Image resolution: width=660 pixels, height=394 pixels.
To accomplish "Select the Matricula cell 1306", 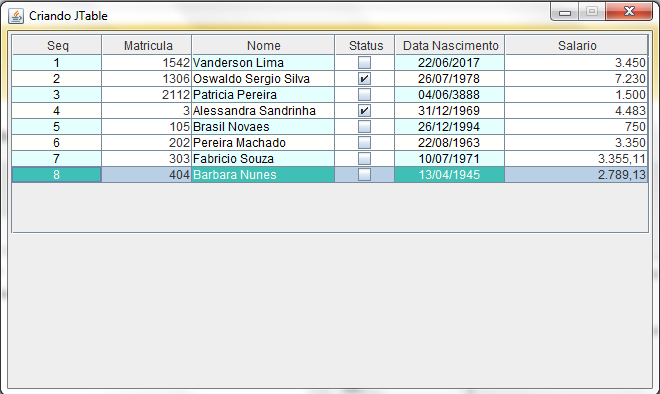I will tap(146, 79).
